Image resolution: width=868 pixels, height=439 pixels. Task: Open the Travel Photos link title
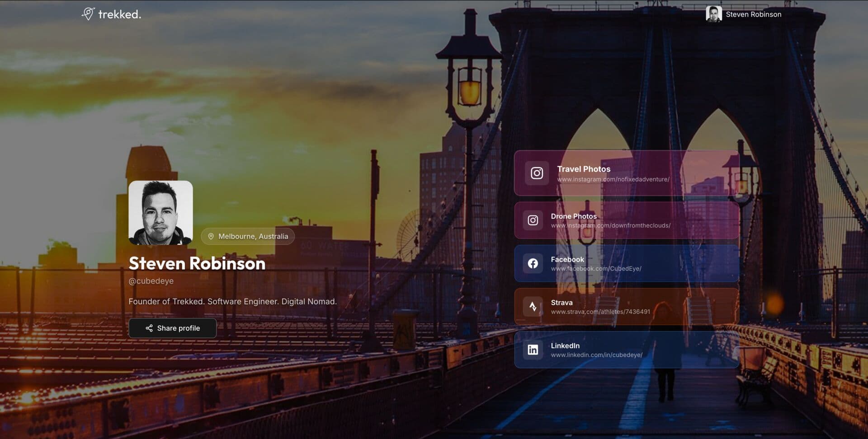point(583,169)
